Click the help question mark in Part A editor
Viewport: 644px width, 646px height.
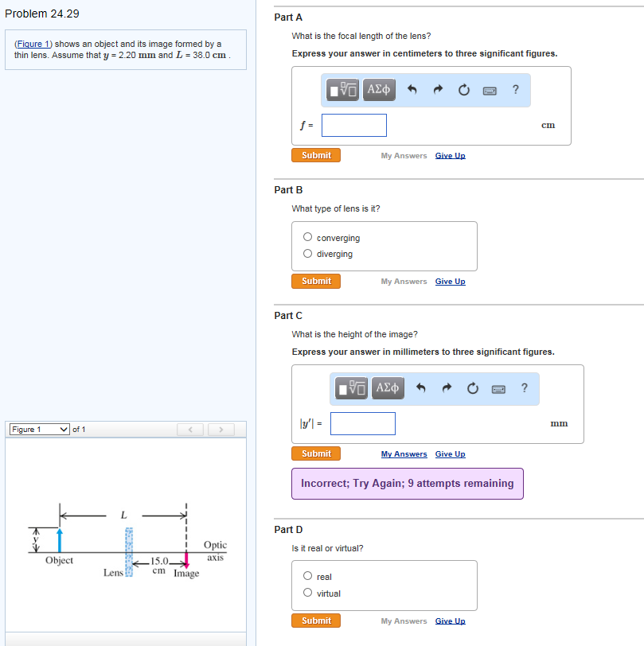tap(515, 90)
